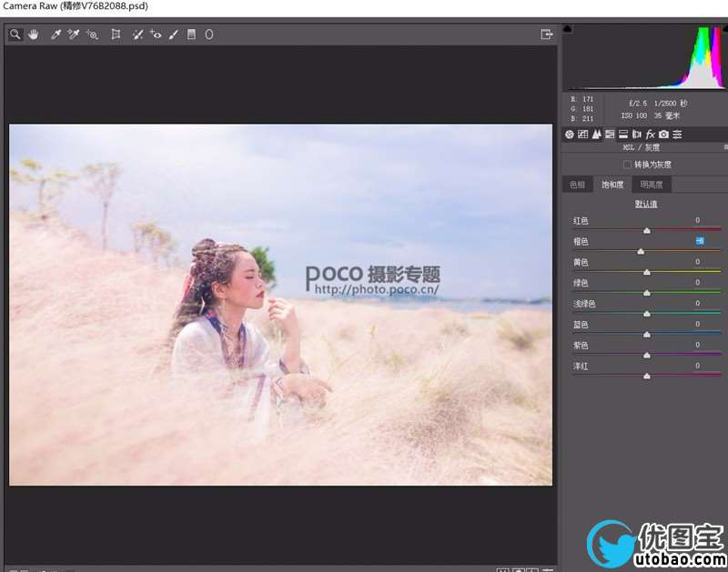Switch to the 饱和度 tab

[612, 185]
